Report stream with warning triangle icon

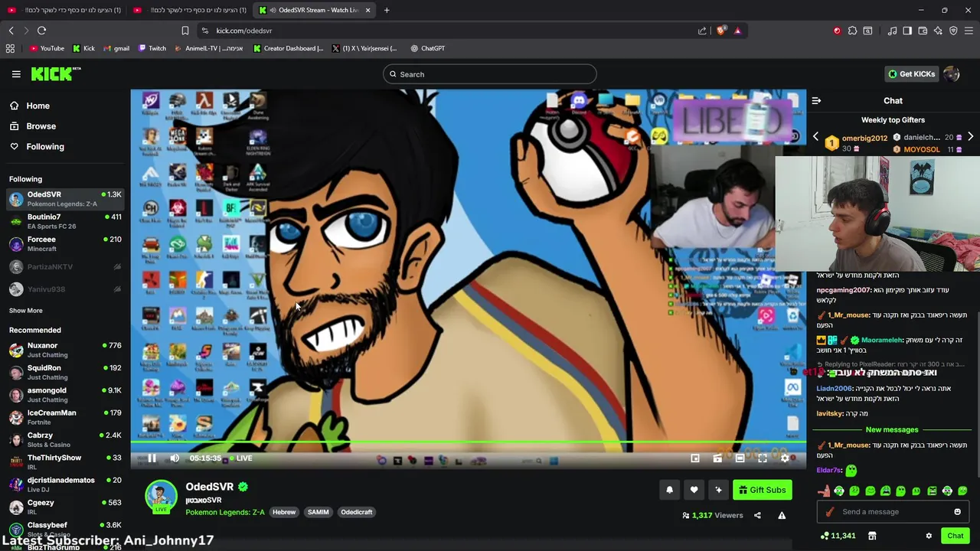[x=782, y=516]
